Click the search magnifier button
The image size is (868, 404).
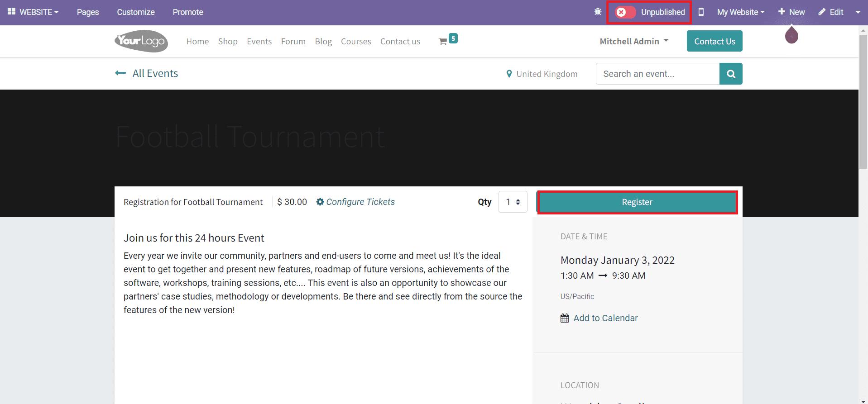point(731,74)
